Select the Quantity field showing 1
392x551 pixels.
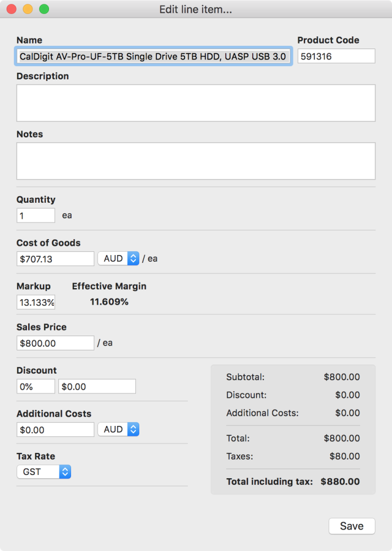click(x=35, y=215)
